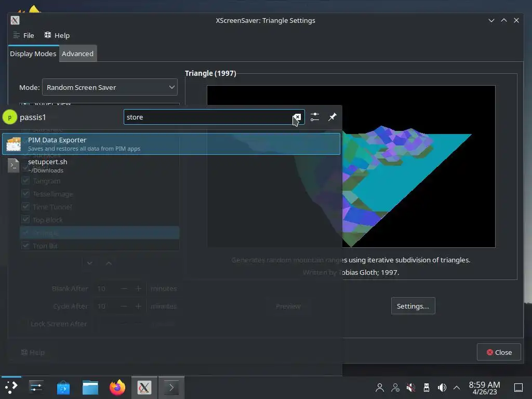Open the launcher configure options icon
This screenshot has width=532, height=399.
(x=315, y=117)
